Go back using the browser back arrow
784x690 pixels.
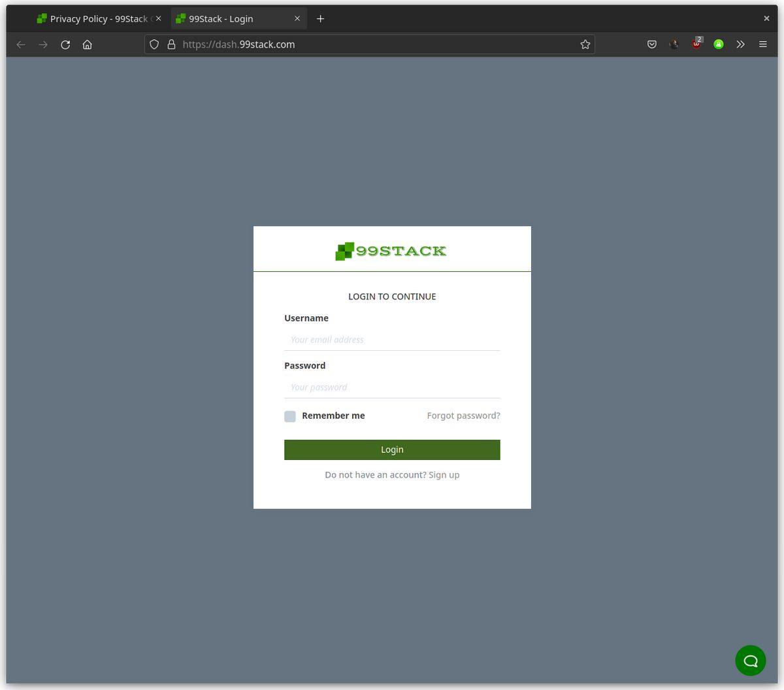click(21, 44)
